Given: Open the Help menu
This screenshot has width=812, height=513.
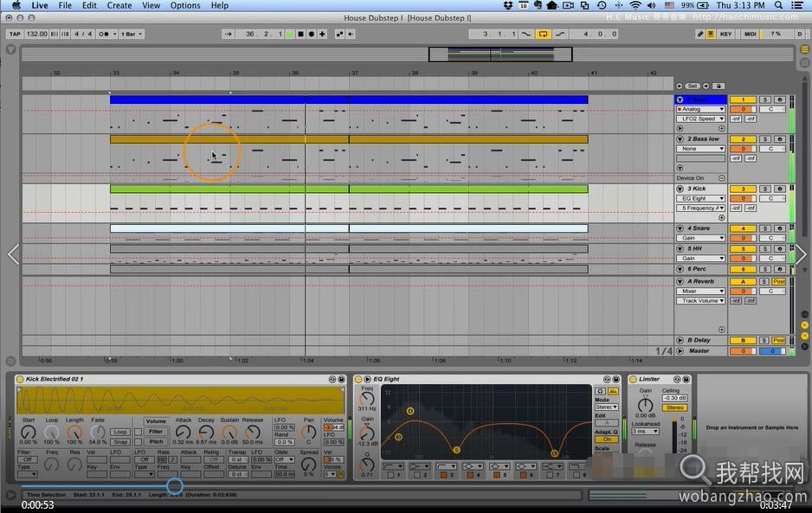Looking at the screenshot, I should click(220, 5).
